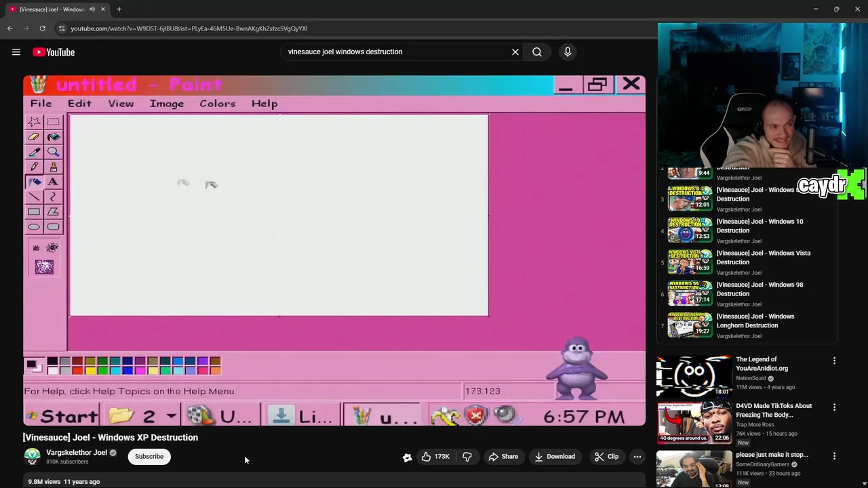Choose the largest airbrush spray size

pos(44,267)
